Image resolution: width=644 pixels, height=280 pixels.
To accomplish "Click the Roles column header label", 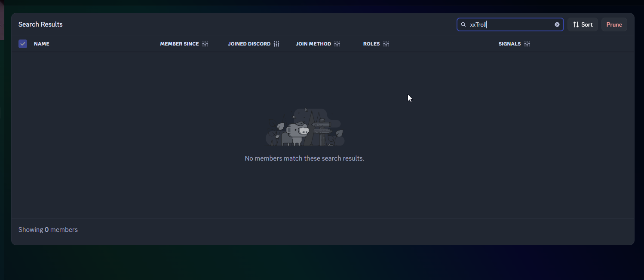I will [371, 44].
